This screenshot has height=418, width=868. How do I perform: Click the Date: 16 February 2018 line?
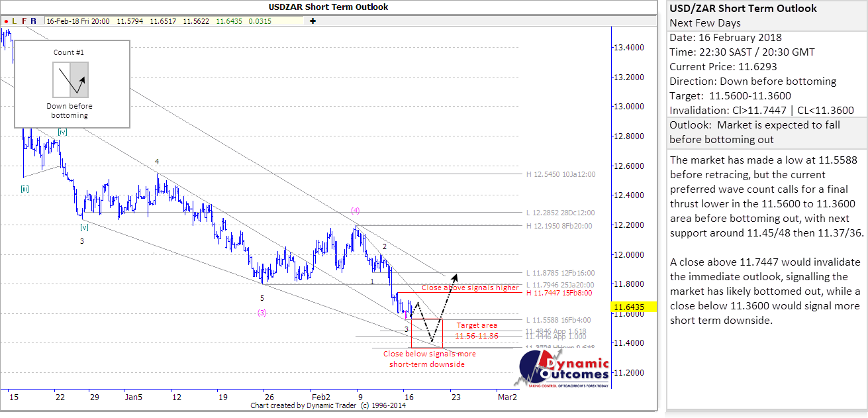pos(726,38)
